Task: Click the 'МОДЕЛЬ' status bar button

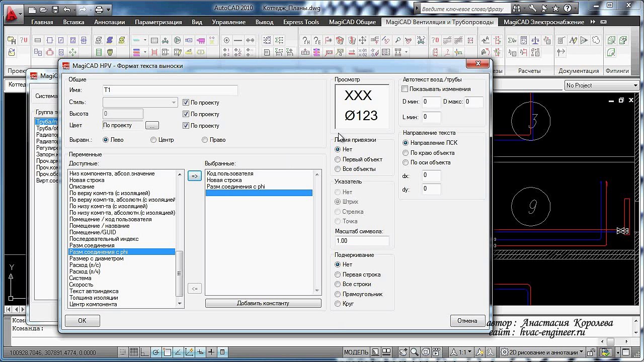Action: click(356, 352)
